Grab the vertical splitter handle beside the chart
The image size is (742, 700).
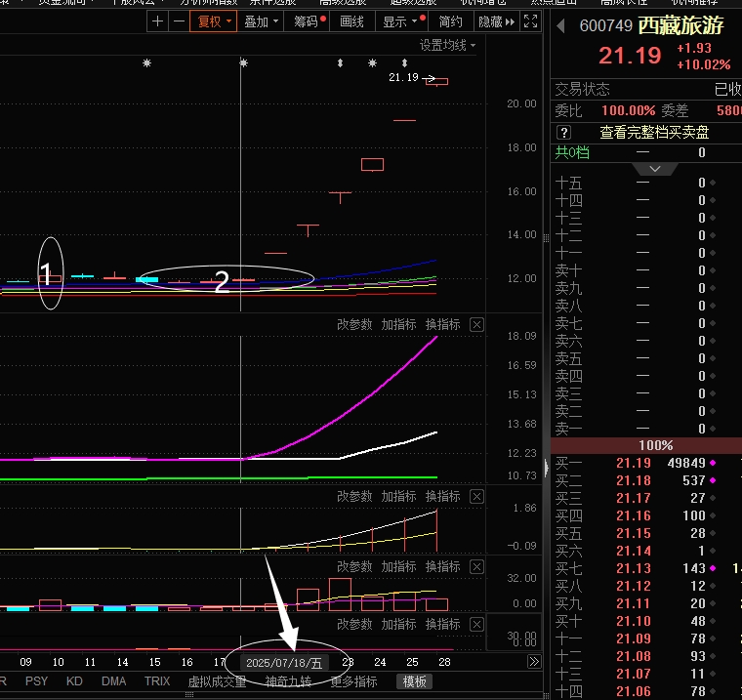click(x=546, y=237)
